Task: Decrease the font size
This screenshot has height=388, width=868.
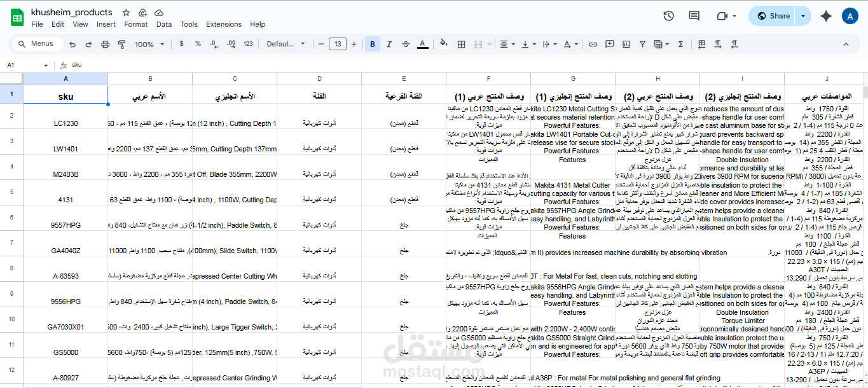Action: 320,44
